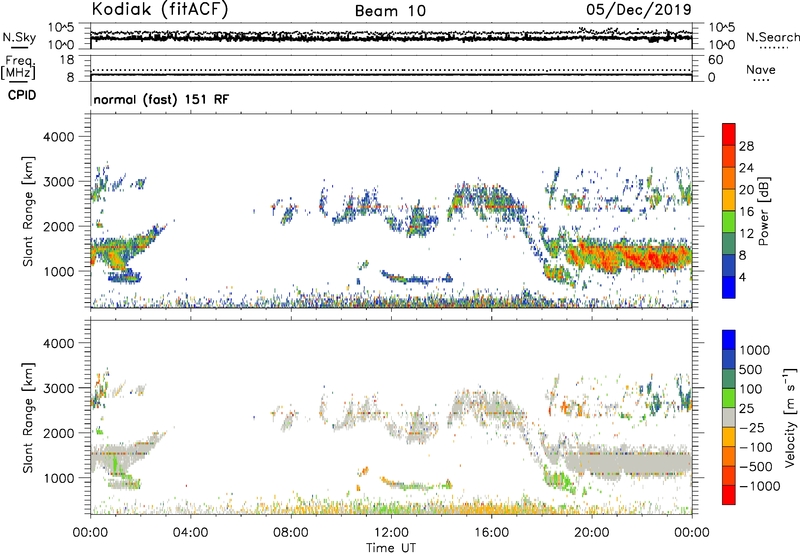Click the red segment of the Power colorbar

(x=729, y=134)
